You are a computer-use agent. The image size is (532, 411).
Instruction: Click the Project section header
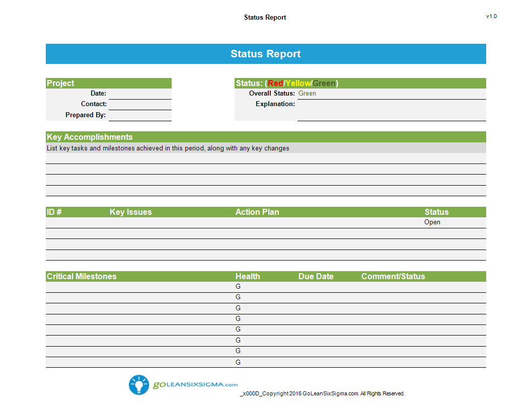pyautogui.click(x=109, y=83)
